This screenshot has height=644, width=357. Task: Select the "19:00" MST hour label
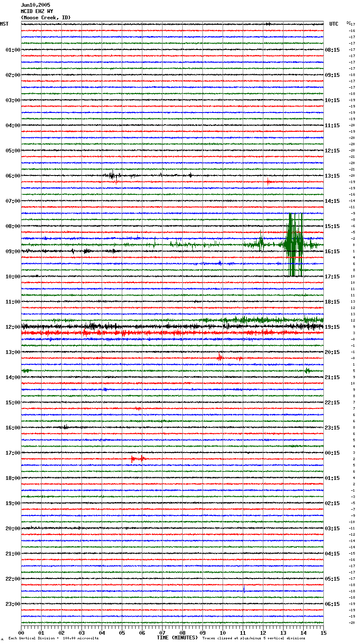[13, 503]
